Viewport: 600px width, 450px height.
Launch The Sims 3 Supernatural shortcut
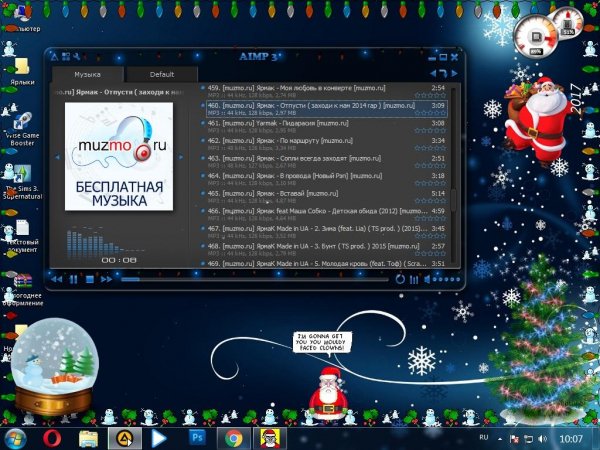(22, 182)
